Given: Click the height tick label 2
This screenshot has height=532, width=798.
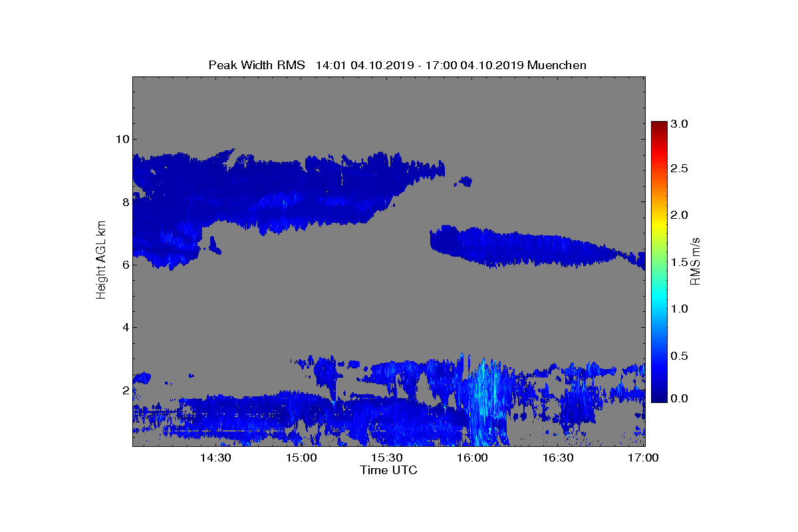Looking at the screenshot, I should point(125,390).
